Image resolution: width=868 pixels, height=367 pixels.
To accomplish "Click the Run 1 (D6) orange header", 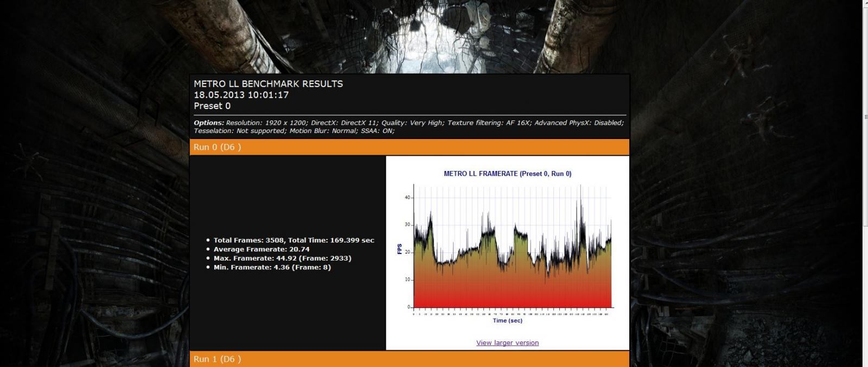I will [410, 359].
